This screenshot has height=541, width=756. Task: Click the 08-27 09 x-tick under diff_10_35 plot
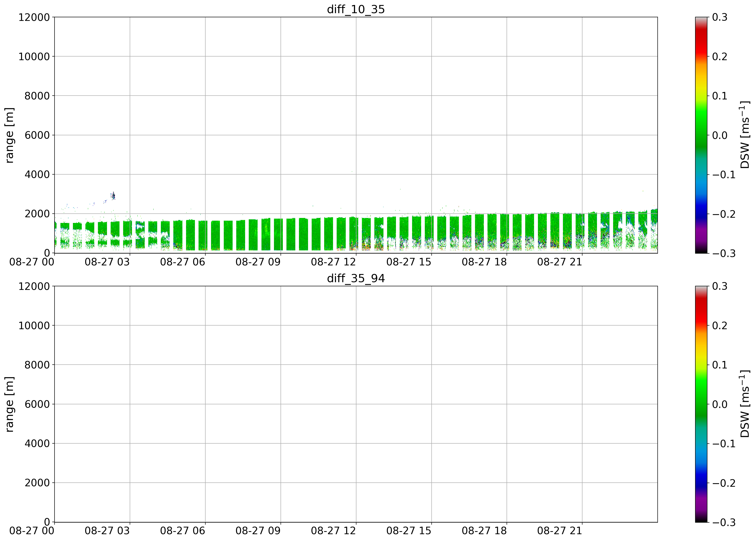258,262
